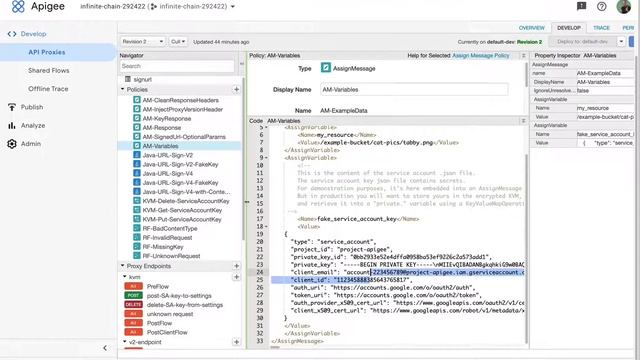The height and width of the screenshot is (360, 640).
Task: Collapse the Code panel header toggle
Action: [x=523, y=121]
